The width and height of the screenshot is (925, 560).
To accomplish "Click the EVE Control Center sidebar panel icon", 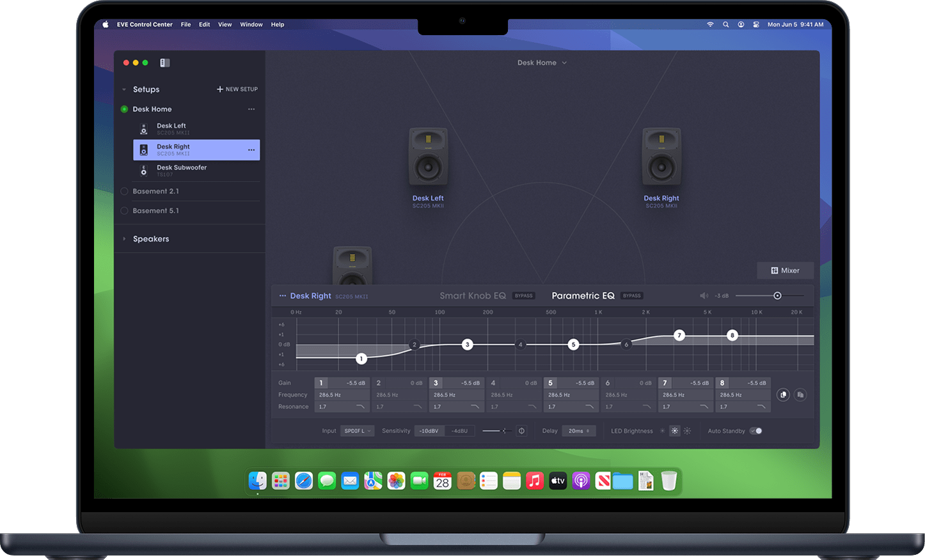I will pyautogui.click(x=164, y=62).
